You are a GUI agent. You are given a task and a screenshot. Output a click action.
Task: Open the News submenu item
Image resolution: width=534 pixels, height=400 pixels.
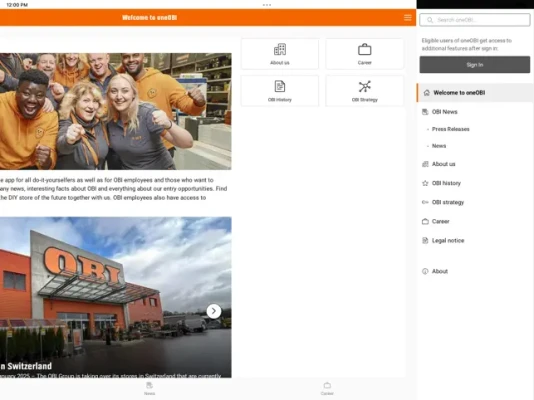tap(439, 146)
